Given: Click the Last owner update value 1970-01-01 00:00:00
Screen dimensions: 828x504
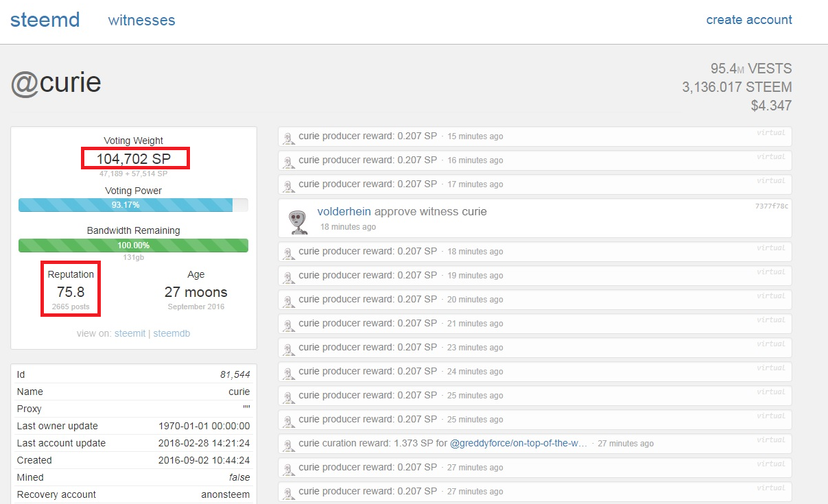Looking at the screenshot, I should coord(204,426).
